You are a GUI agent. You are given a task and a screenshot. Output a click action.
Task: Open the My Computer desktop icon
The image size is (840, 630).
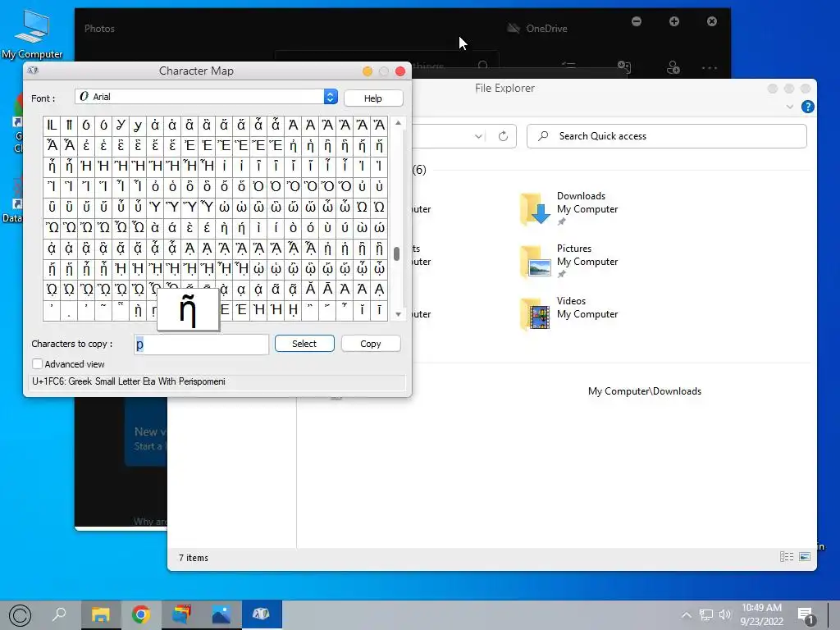(32, 34)
